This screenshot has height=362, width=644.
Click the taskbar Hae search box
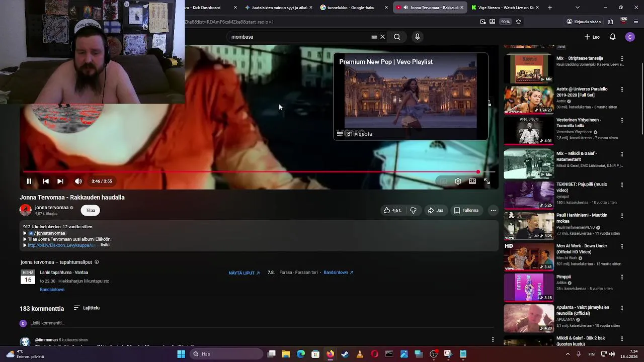[226, 354]
